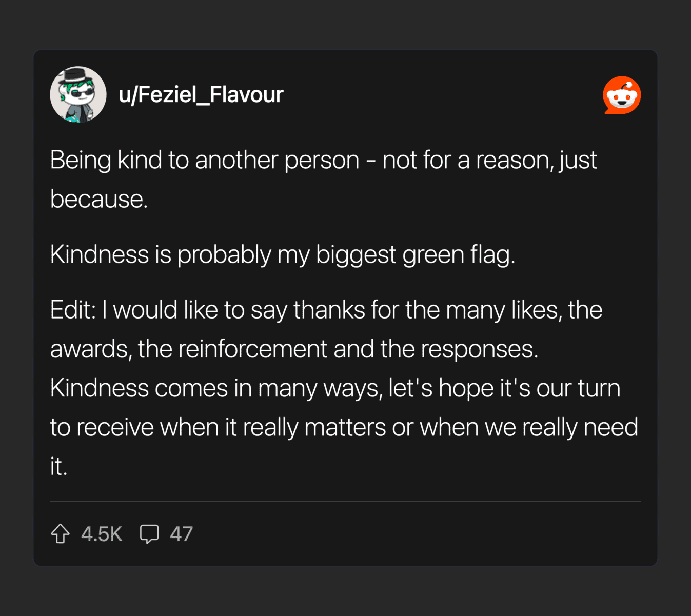Click the 4.5K upvote count
The height and width of the screenshot is (616, 691).
click(102, 534)
